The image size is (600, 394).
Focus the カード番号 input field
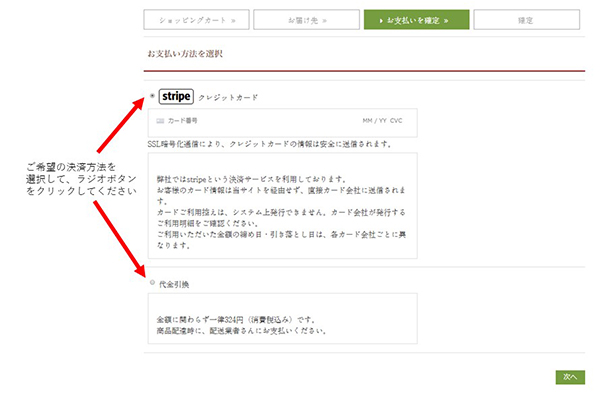coord(282,123)
